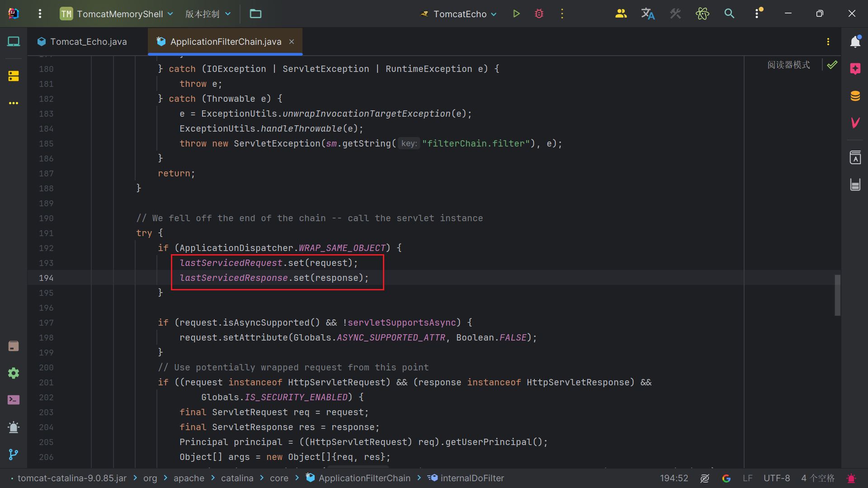Open the main menu hamburger dots
Screen dimensions: 868x488
pos(40,14)
